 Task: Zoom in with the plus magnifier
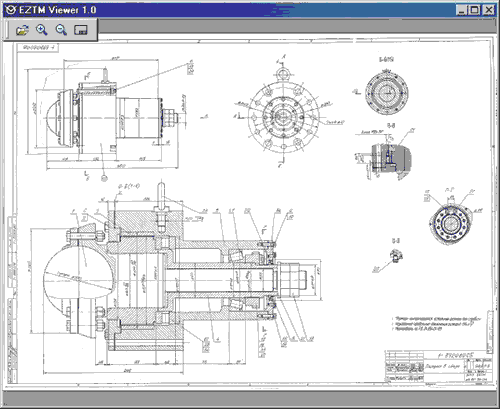(x=42, y=30)
